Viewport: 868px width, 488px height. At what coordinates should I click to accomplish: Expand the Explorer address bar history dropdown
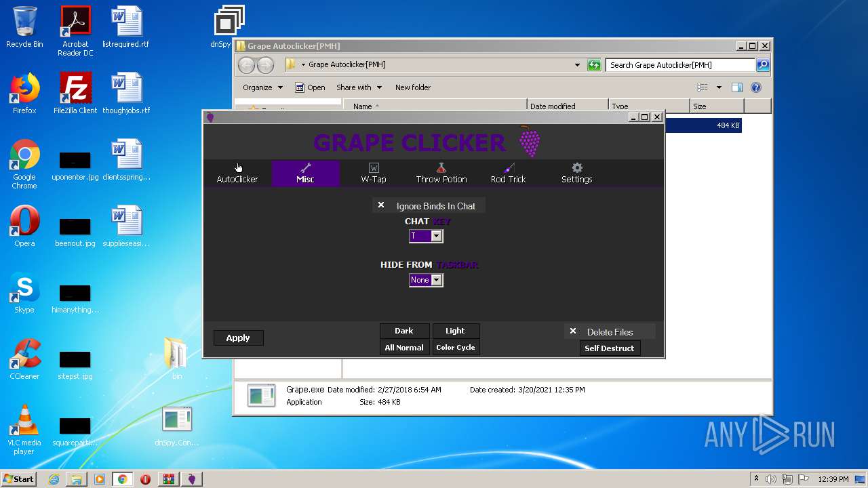coord(577,65)
